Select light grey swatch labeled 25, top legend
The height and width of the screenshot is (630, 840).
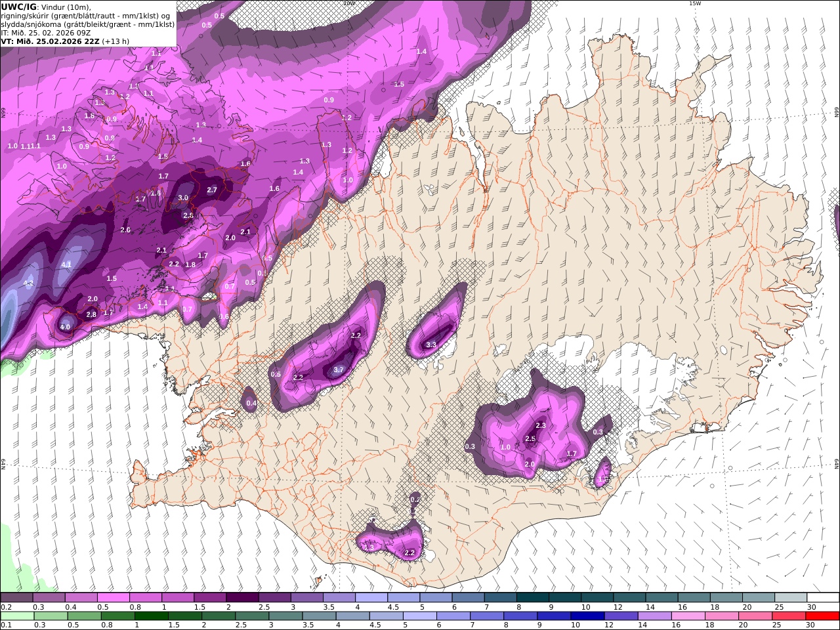click(x=791, y=597)
